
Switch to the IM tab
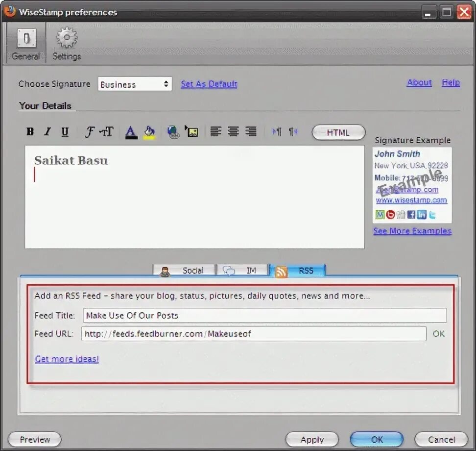[242, 270]
